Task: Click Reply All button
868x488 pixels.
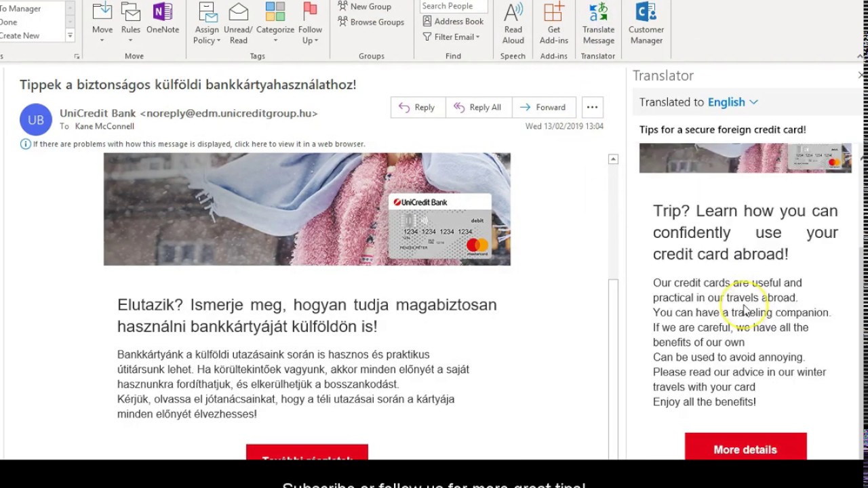Action: pyautogui.click(x=478, y=107)
